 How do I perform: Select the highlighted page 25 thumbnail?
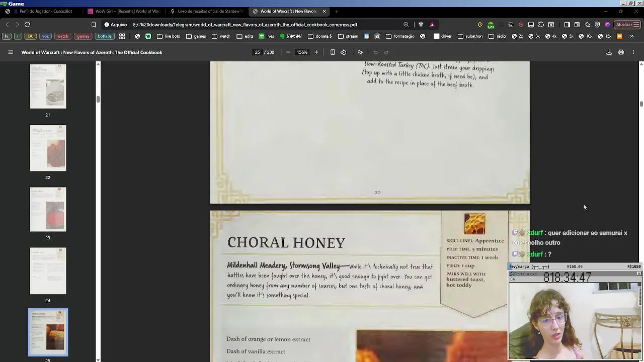pos(48,332)
